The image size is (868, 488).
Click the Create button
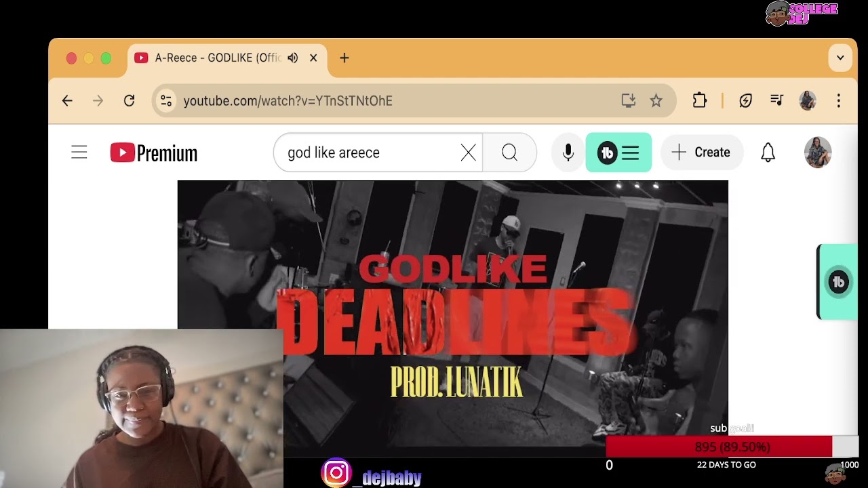(x=702, y=152)
